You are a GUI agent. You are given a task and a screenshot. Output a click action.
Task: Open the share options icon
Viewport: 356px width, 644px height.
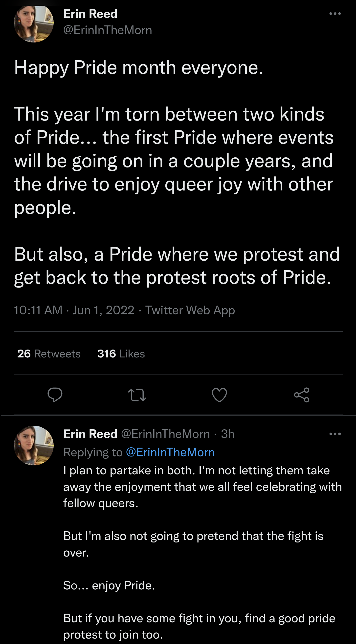(302, 395)
